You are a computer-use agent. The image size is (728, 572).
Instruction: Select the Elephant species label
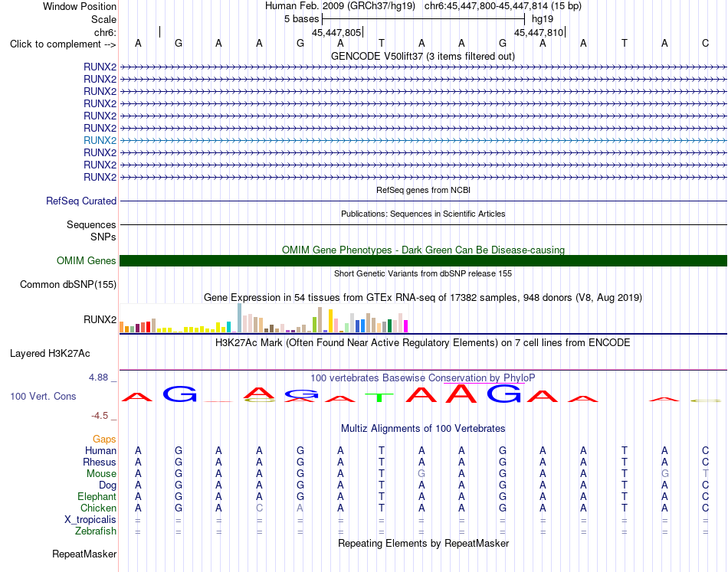97,497
